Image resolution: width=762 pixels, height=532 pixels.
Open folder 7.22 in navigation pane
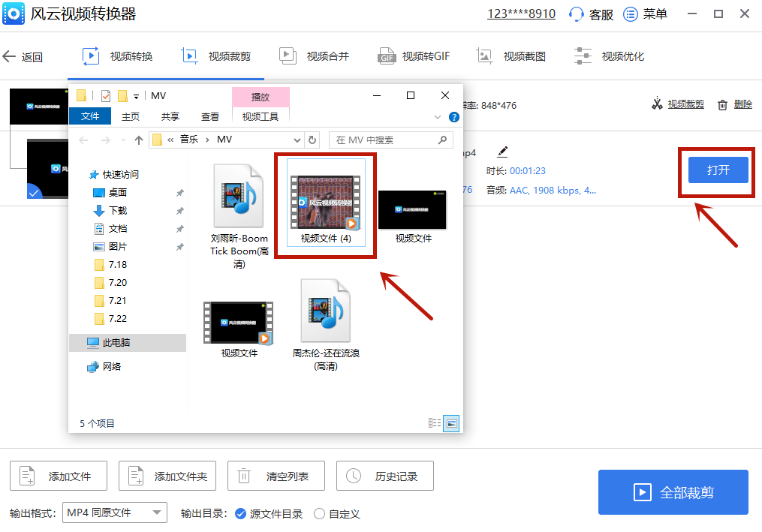[110, 318]
